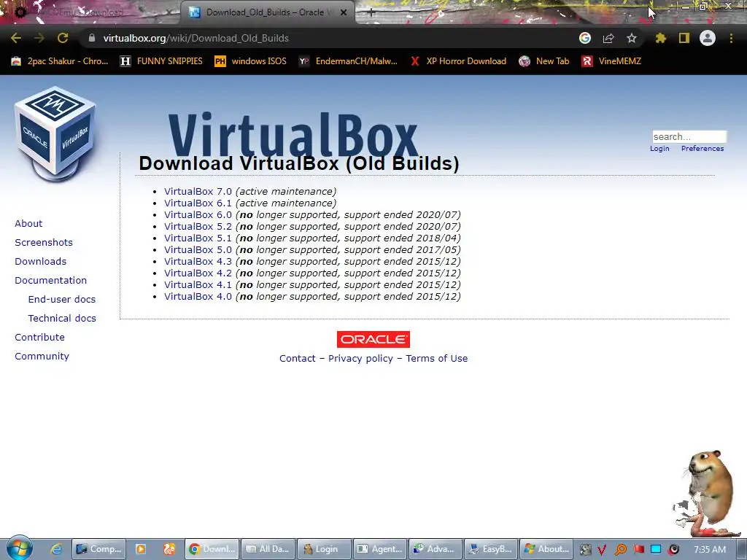Viewport: 747px width, 560px height.
Task: Open Contribute in the sidebar
Action: coord(39,337)
